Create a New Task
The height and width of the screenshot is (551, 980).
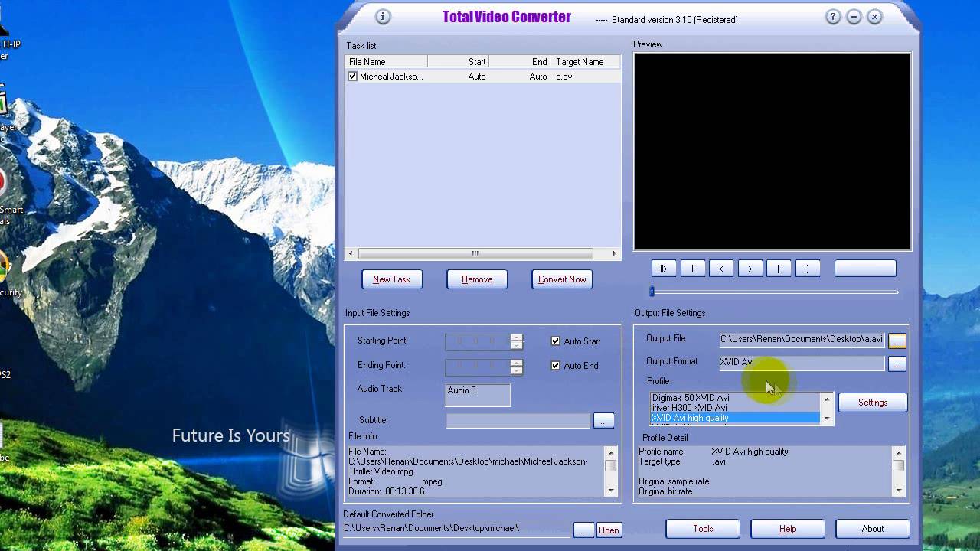392,279
